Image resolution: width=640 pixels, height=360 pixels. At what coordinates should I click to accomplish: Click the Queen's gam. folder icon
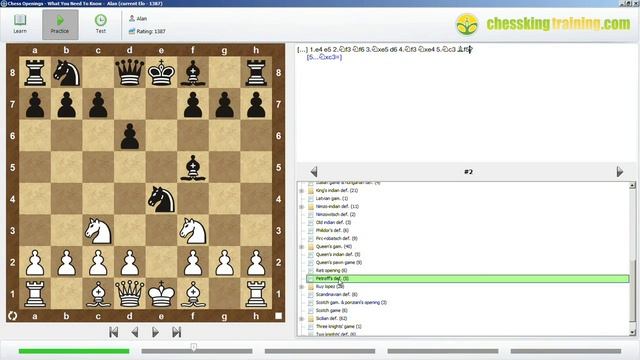point(311,247)
